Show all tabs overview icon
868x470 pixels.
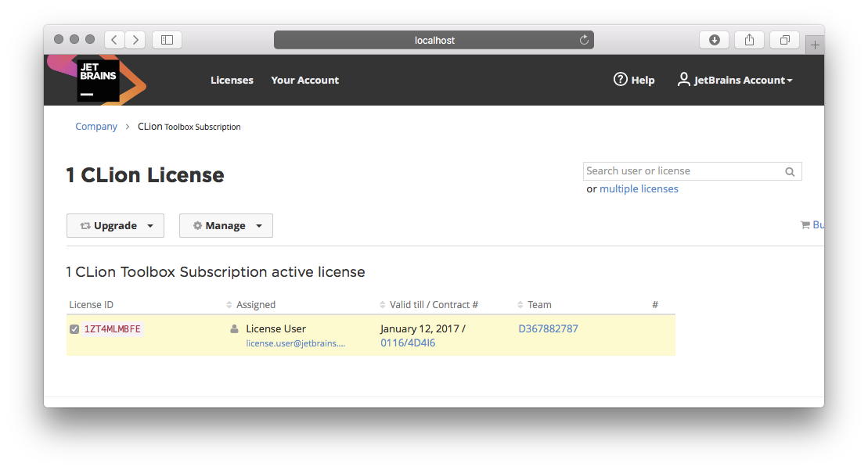coord(784,40)
